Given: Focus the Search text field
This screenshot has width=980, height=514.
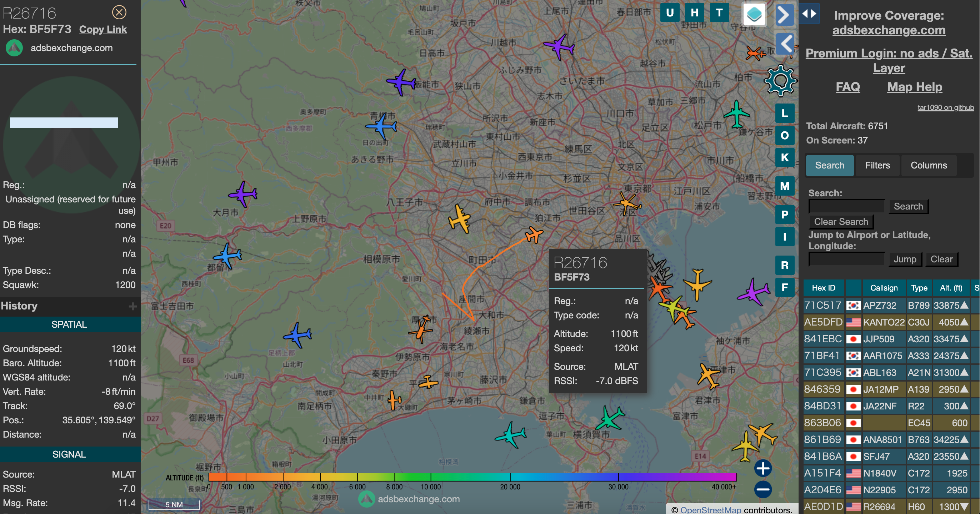Looking at the screenshot, I should (x=847, y=206).
